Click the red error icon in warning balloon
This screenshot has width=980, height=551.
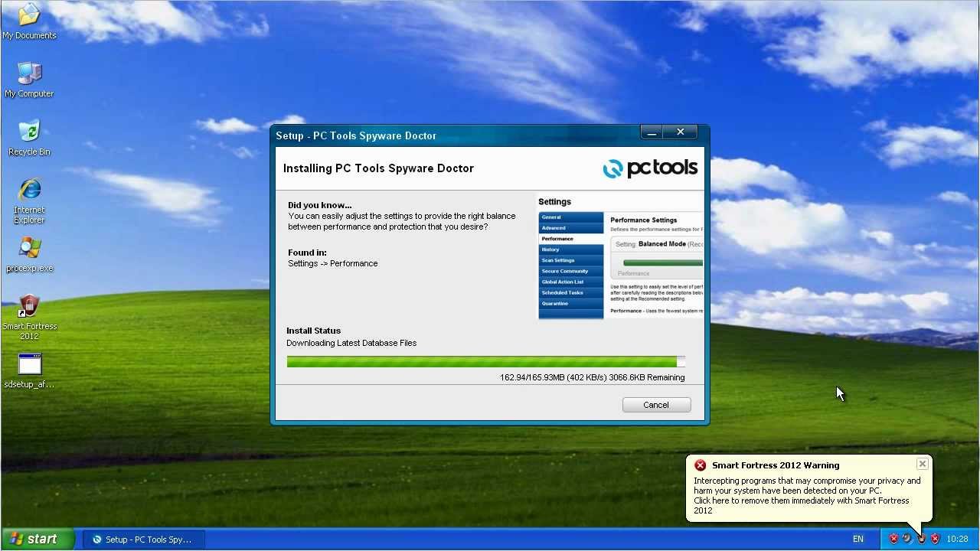tap(700, 465)
